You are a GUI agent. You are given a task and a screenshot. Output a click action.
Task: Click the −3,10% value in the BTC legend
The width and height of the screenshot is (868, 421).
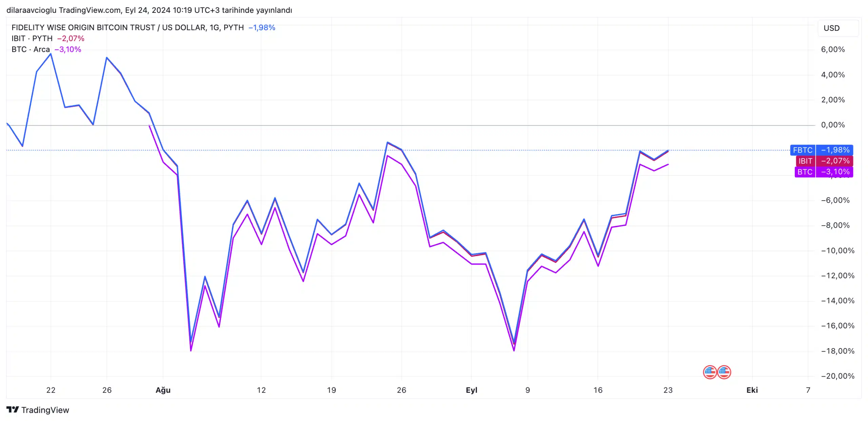point(68,49)
